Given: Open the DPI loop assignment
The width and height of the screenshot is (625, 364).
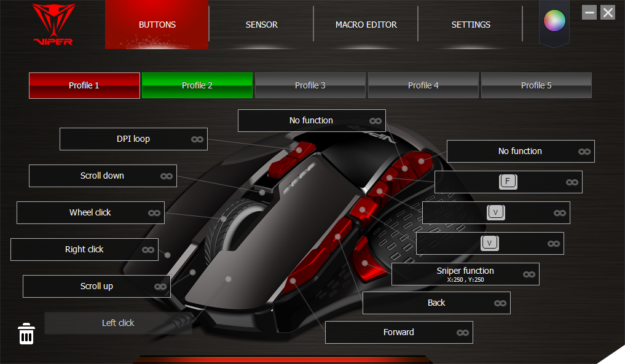Looking at the screenshot, I should tap(133, 139).
